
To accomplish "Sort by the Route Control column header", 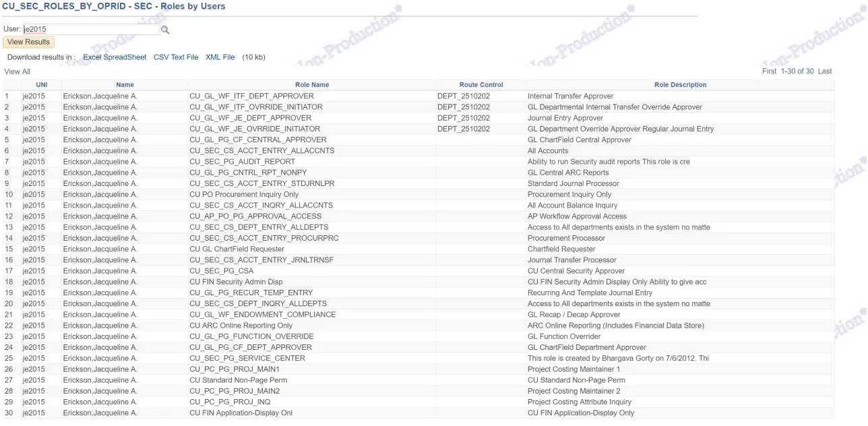I will click(481, 85).
